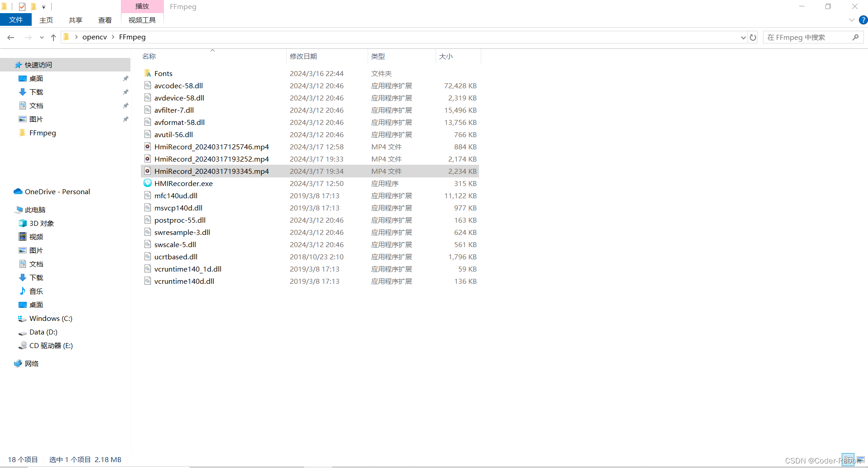Select the postproc-55.dll file icon
868x468 pixels.
click(148, 220)
